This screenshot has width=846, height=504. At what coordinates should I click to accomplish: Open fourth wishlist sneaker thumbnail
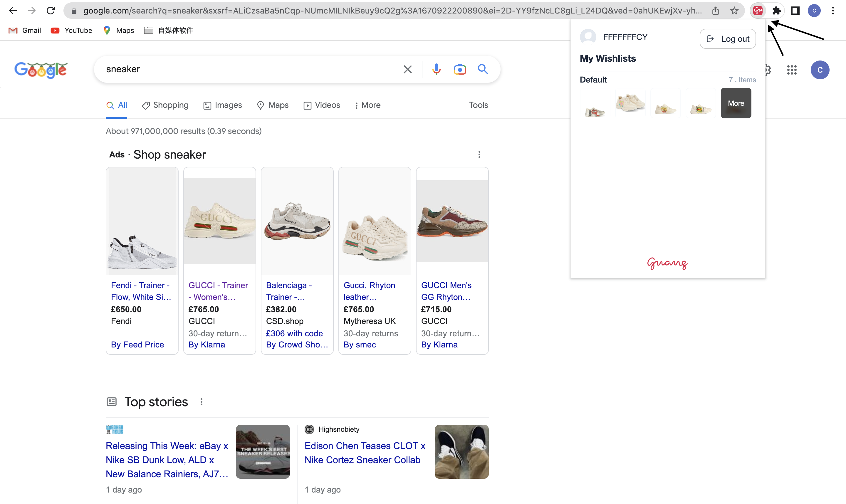pos(701,103)
